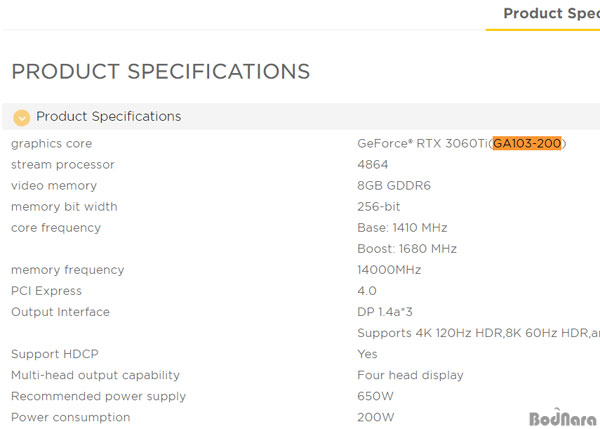600x429 pixels.
Task: Click the GeForce RTX 3060Ti value
Action: [423, 144]
